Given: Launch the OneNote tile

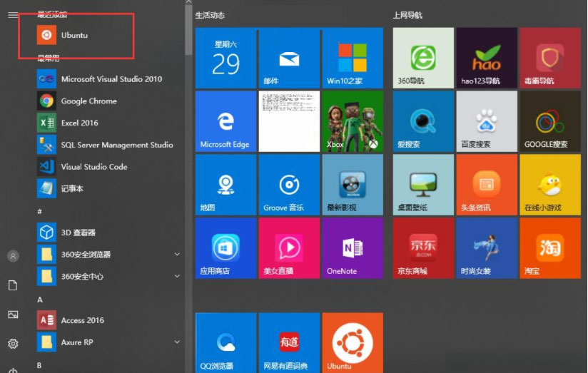Looking at the screenshot, I should click(x=352, y=247).
